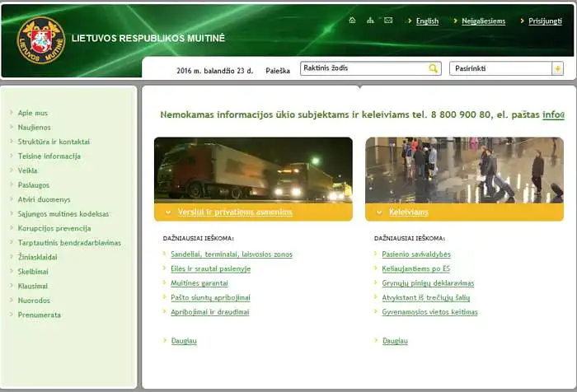Open Nuorodos in the sidebar
The height and width of the screenshot is (392, 577).
(x=34, y=301)
